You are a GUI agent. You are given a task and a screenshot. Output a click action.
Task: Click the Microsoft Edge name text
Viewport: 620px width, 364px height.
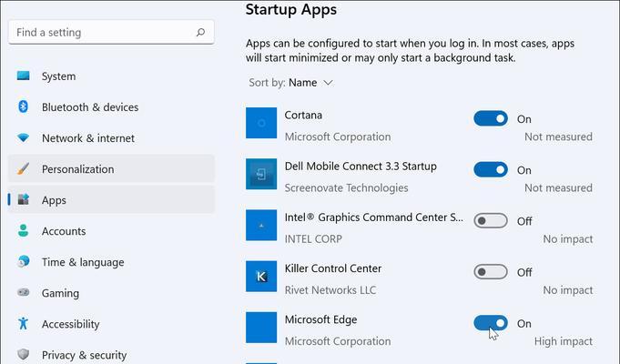[x=320, y=319]
